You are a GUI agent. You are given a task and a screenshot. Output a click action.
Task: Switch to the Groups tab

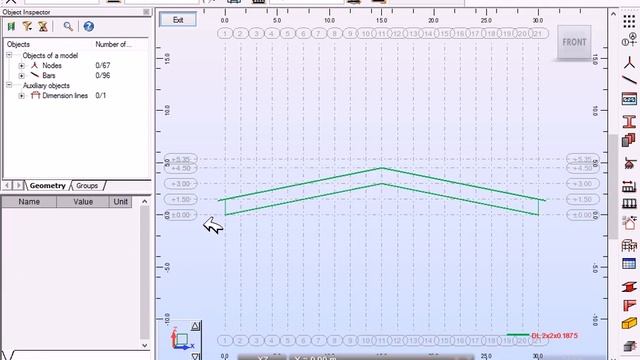pyautogui.click(x=87, y=186)
